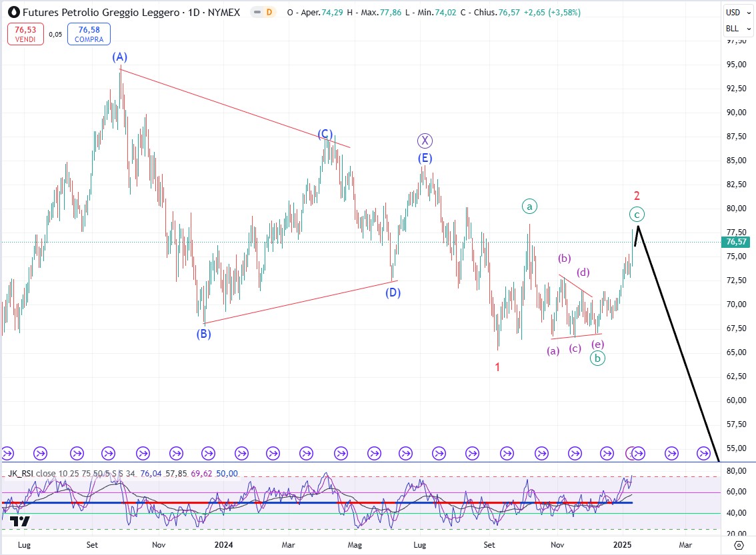Select the blue (E) wave label
This screenshot has height=555, width=756.
pos(425,158)
